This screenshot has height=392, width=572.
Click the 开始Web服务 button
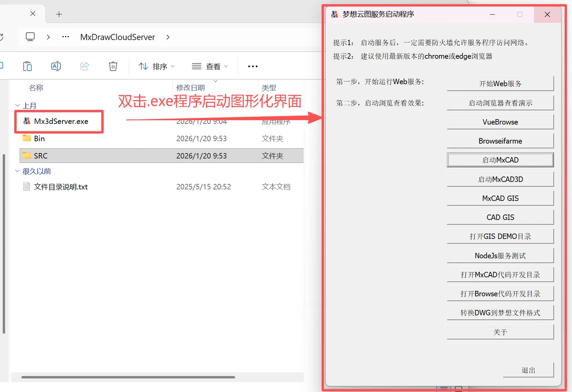(x=500, y=84)
